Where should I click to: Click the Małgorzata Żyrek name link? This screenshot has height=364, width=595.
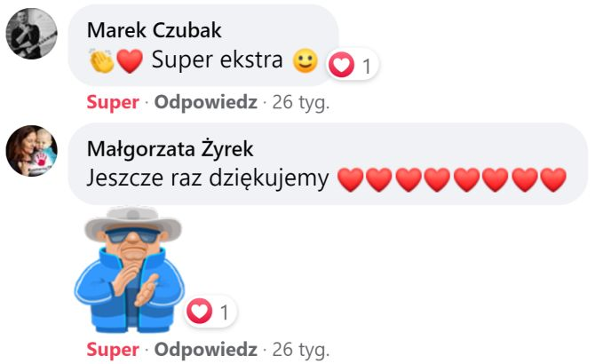tap(170, 148)
